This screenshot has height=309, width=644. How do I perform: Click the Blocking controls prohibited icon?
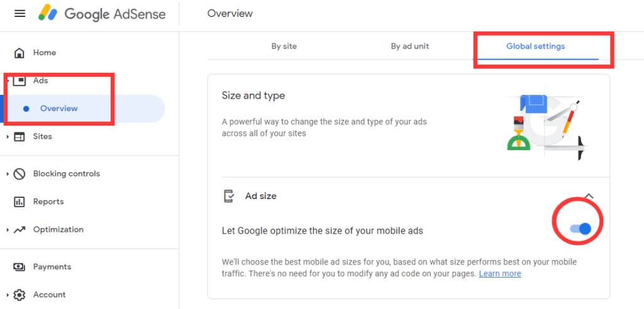point(19,174)
